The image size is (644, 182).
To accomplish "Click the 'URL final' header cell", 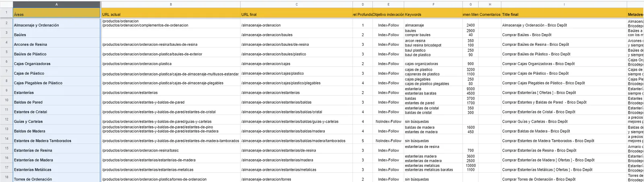I will tap(297, 13).
